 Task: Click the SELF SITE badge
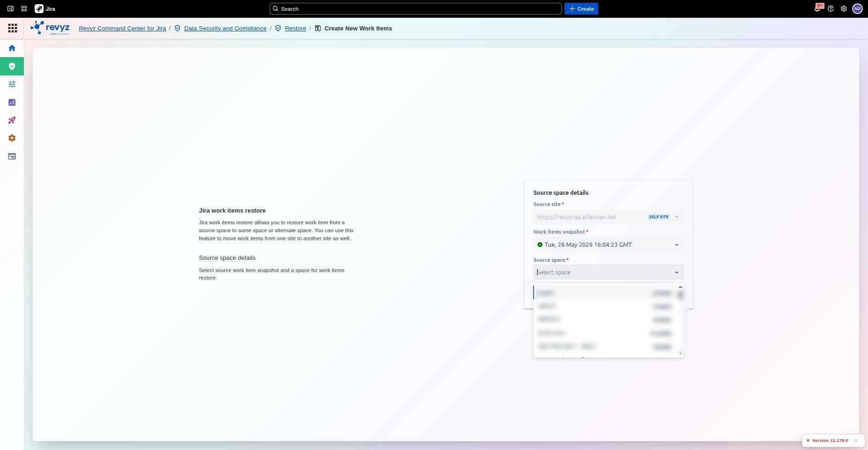pyautogui.click(x=659, y=217)
